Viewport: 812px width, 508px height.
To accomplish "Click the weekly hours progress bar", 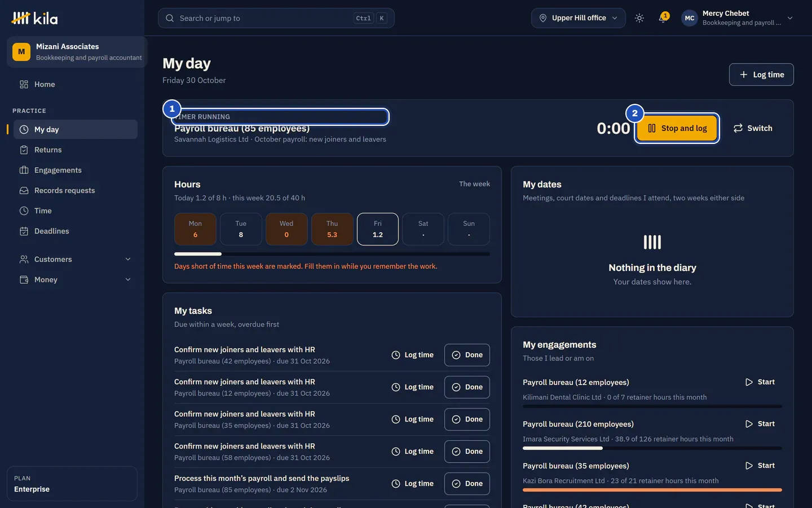I will pyautogui.click(x=332, y=254).
